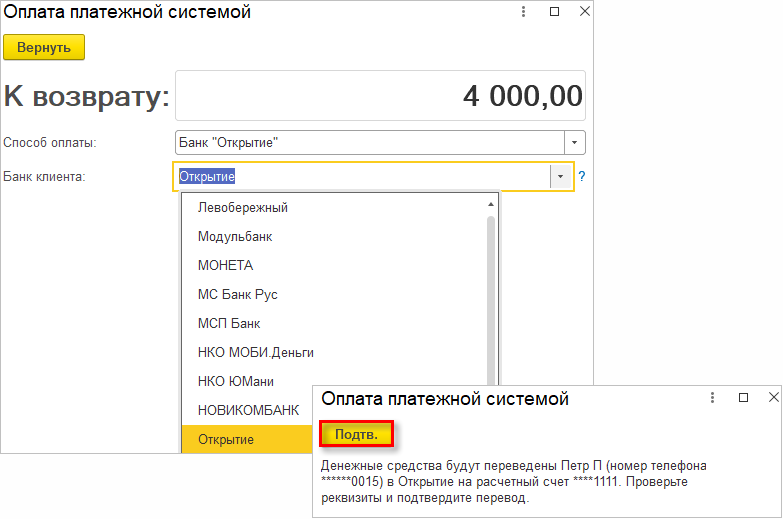Screen dimensions: 783x519
Task: Maximize the confirmation dialog window
Action: click(x=744, y=398)
